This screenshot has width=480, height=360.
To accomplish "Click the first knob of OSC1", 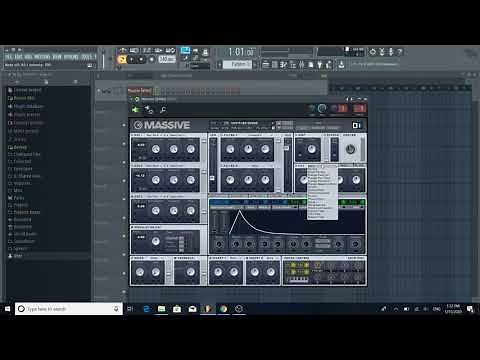I will click(156, 149).
